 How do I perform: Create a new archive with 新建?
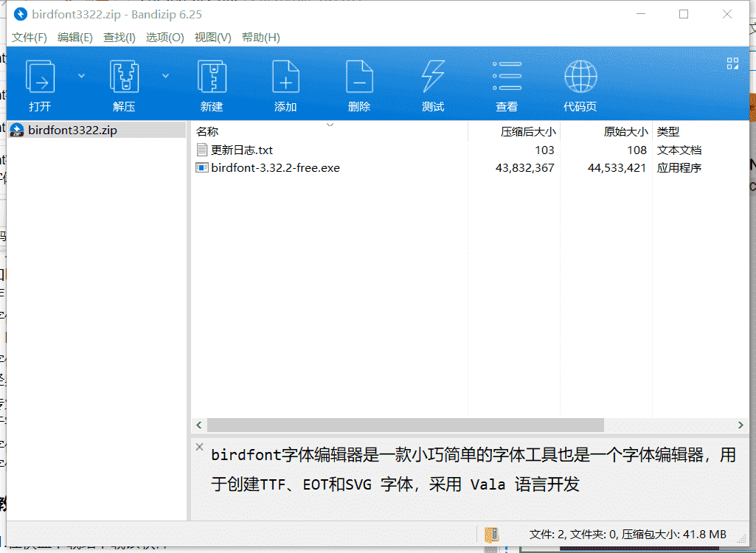[212, 85]
